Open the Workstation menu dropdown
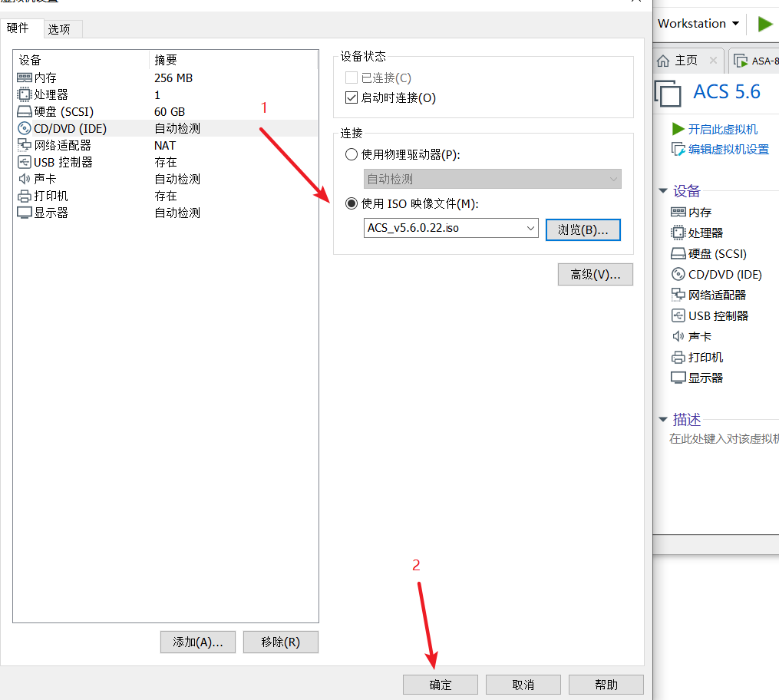This screenshot has width=779, height=700. (695, 24)
